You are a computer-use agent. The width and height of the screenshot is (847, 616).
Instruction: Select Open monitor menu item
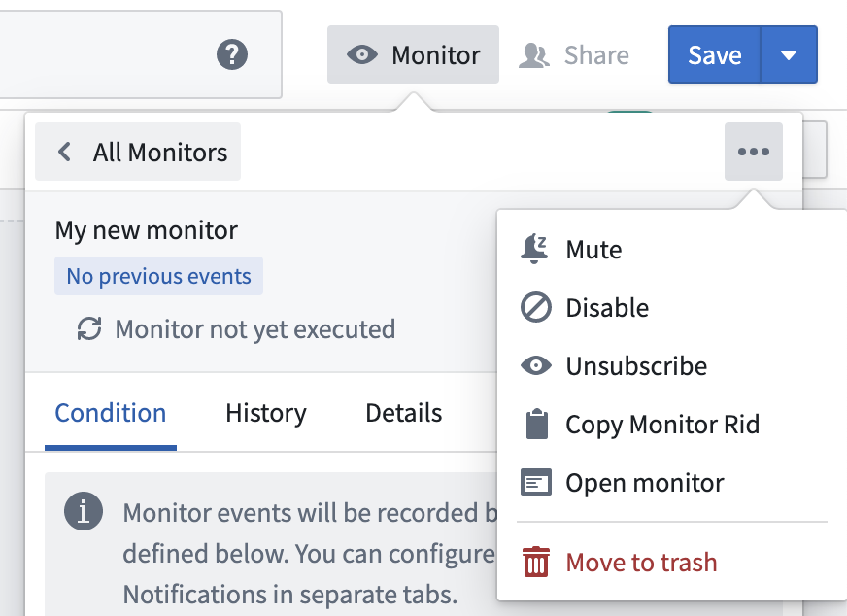point(671,483)
